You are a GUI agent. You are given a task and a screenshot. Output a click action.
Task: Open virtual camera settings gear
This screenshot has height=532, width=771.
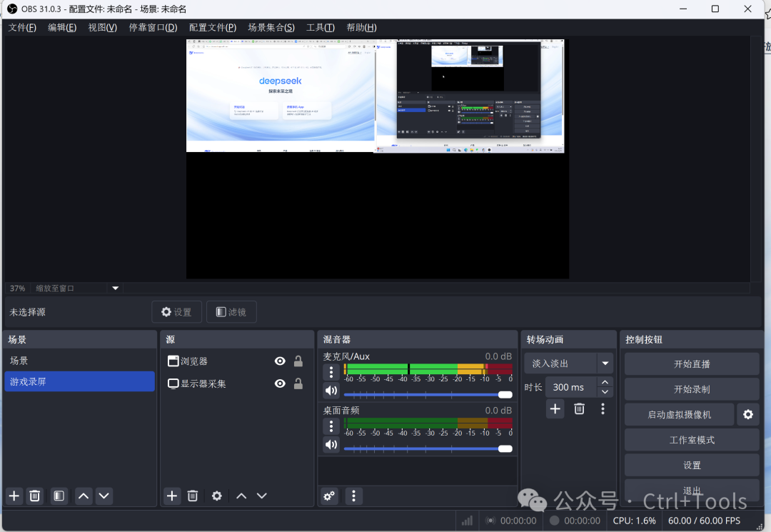747,414
